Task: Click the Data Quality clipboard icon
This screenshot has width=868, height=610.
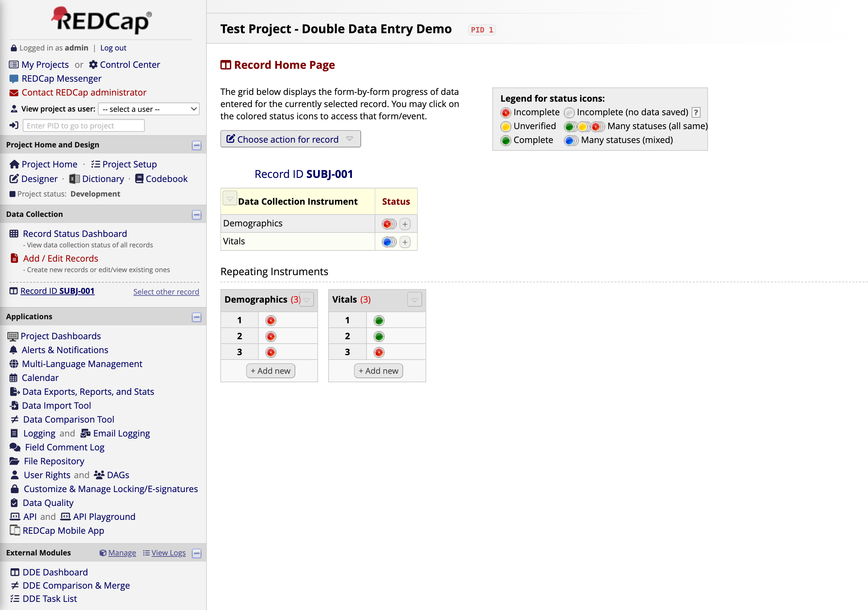Action: [14, 503]
